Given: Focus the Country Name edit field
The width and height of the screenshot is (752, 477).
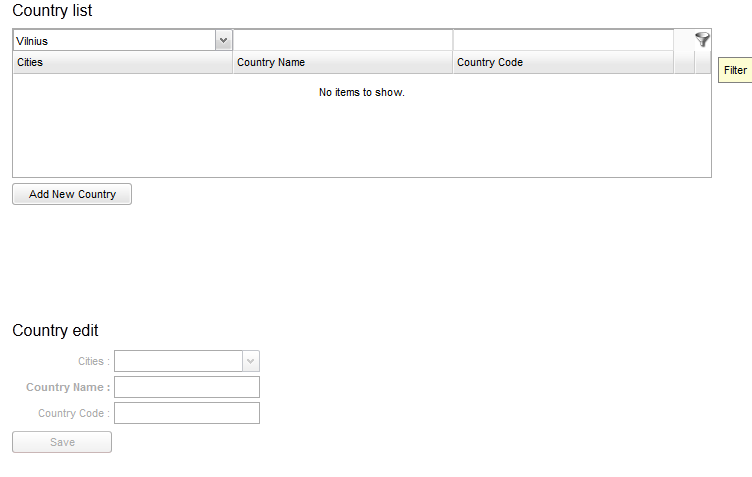Looking at the screenshot, I should coord(187,387).
